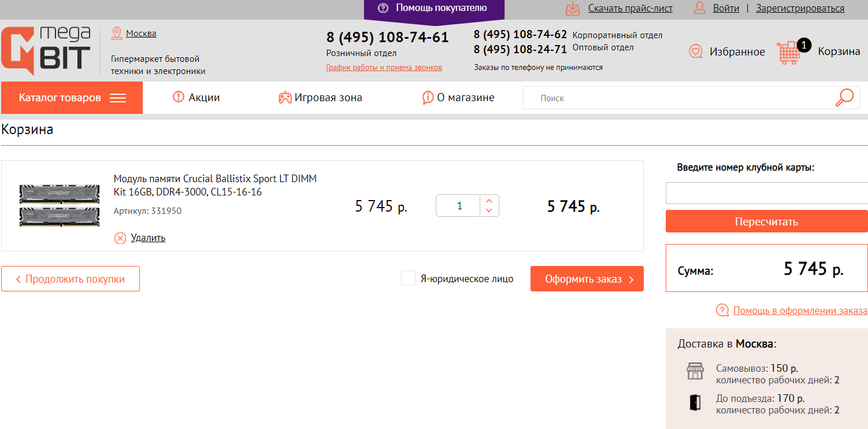Toggle the Я-юридическое лицо checkbox
Screen dimensions: 868x429
coord(409,278)
